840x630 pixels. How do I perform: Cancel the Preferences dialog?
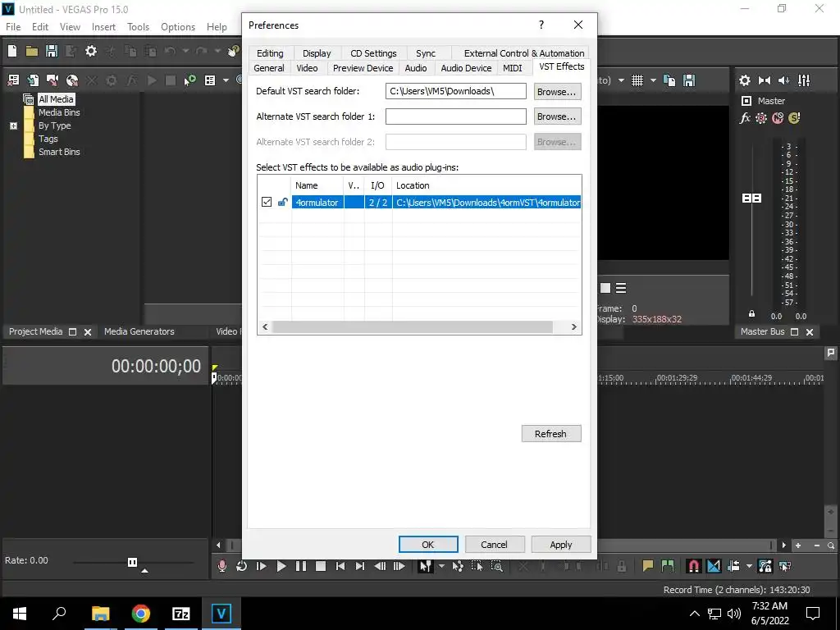(494, 545)
